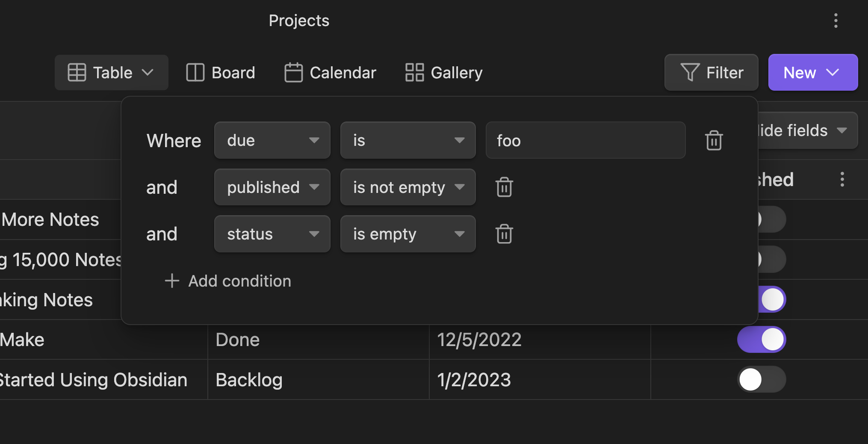Delete the 'status is empty' filter row

(504, 234)
